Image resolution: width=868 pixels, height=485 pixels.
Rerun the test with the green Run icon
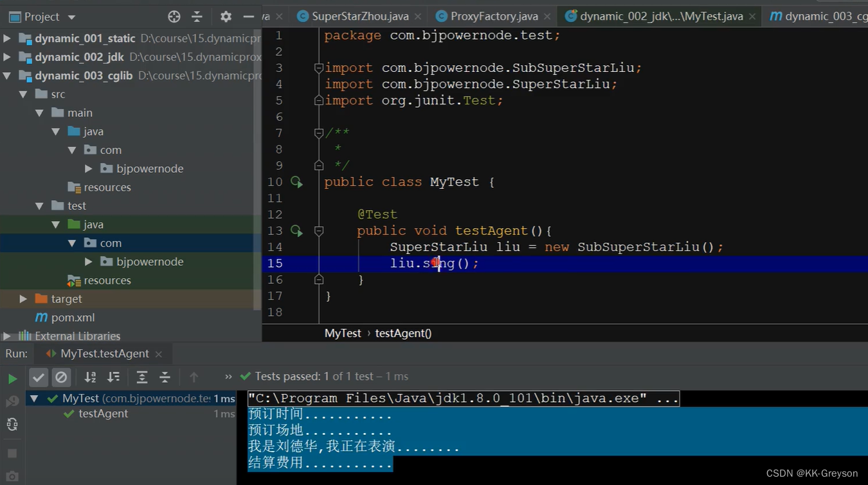click(12, 378)
